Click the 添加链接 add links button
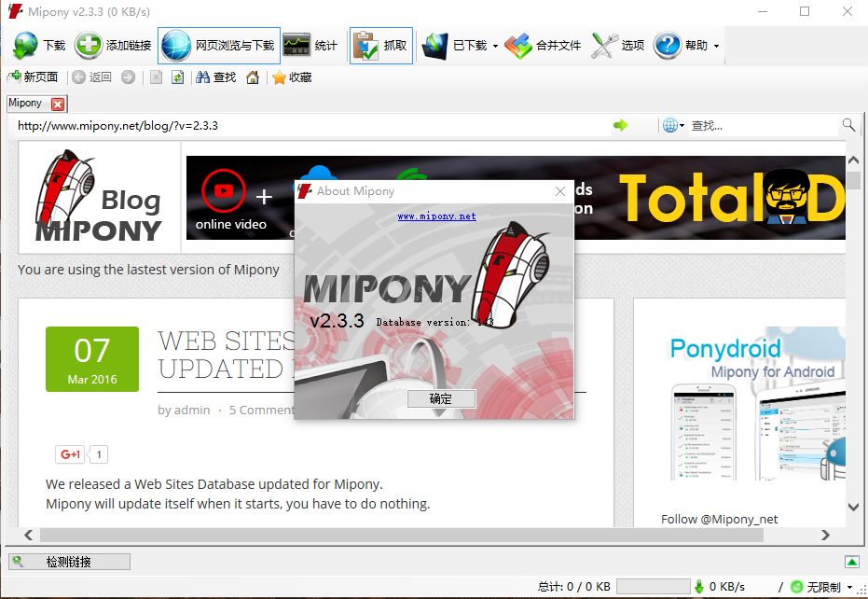 point(114,46)
